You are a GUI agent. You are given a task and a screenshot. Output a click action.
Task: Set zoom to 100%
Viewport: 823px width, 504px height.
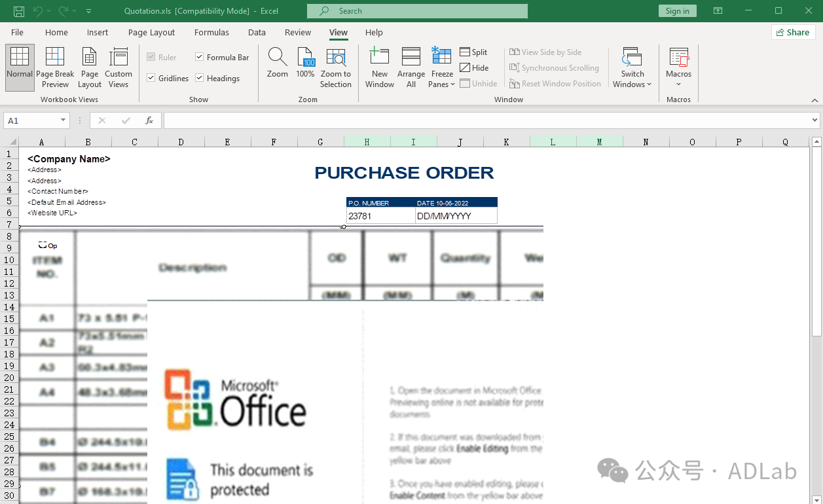(x=305, y=63)
